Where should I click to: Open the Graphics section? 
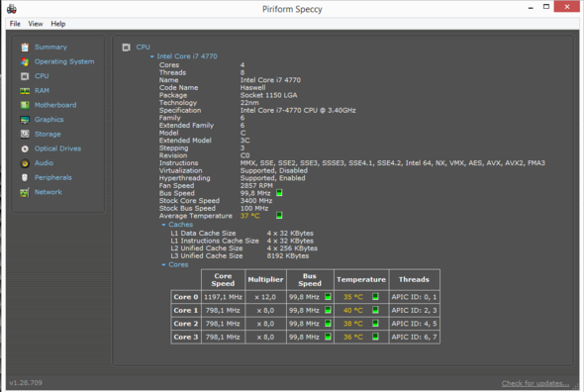click(x=49, y=120)
